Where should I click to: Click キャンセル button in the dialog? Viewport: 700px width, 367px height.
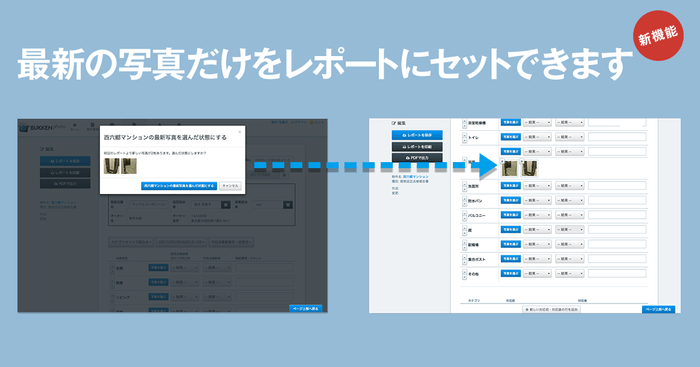(x=230, y=186)
